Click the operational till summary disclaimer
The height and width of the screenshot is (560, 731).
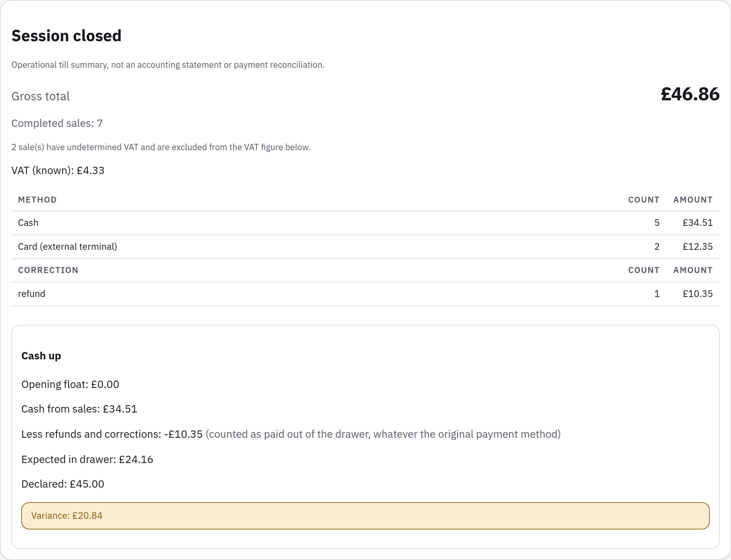point(168,65)
